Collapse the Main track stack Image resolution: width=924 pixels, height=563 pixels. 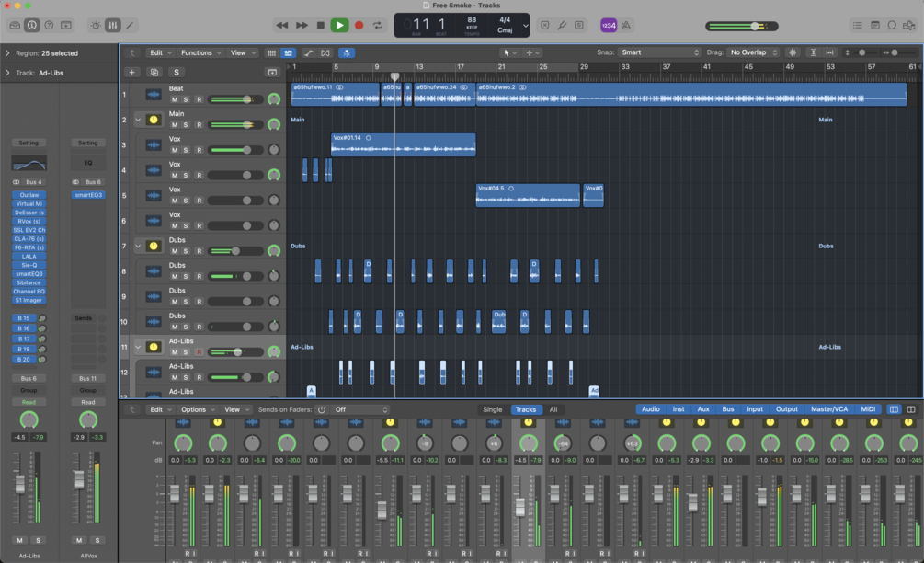tap(138, 120)
